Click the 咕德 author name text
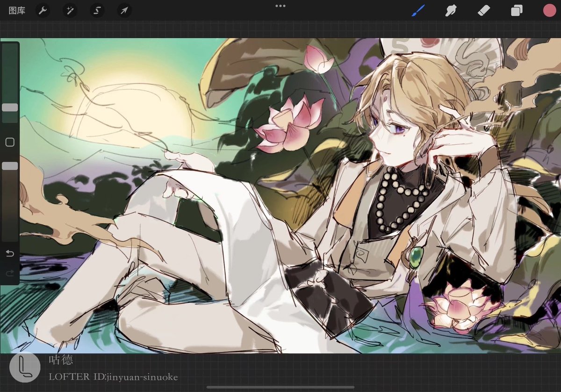 pos(61,360)
